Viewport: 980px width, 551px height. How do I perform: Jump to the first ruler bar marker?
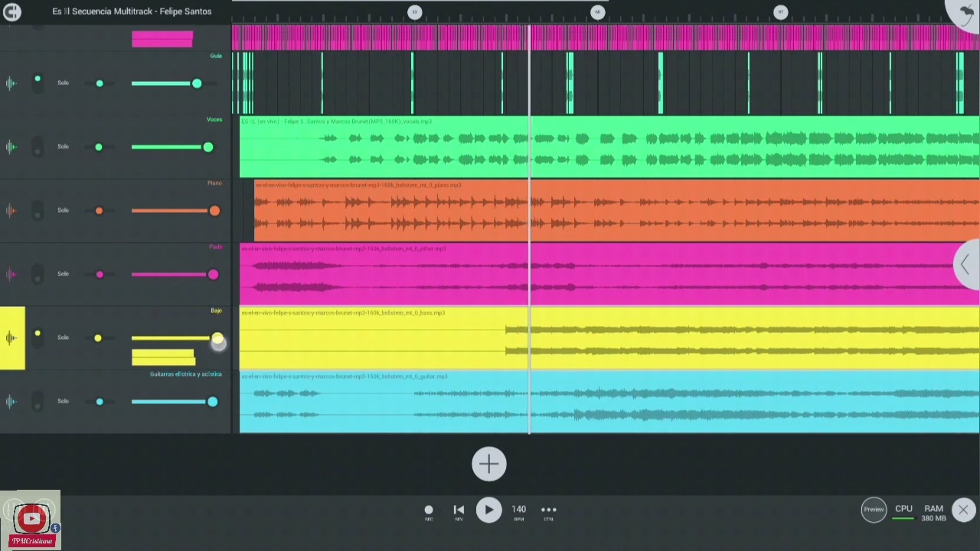(414, 11)
